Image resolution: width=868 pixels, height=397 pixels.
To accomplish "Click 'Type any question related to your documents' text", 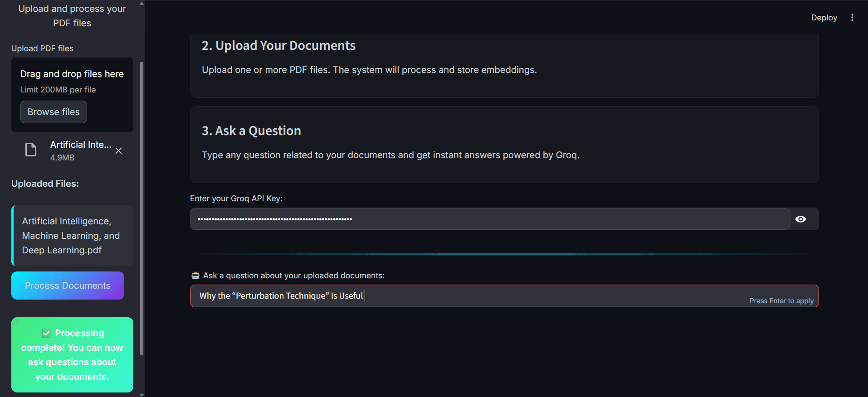I will (x=390, y=155).
